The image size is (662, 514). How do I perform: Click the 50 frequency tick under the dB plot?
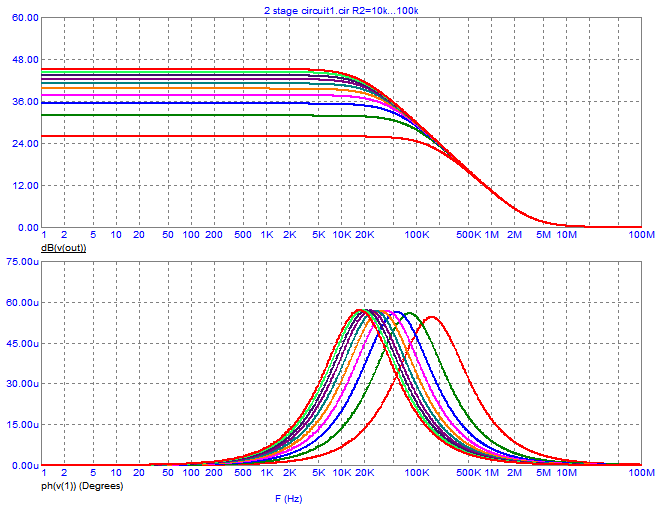[x=168, y=235]
